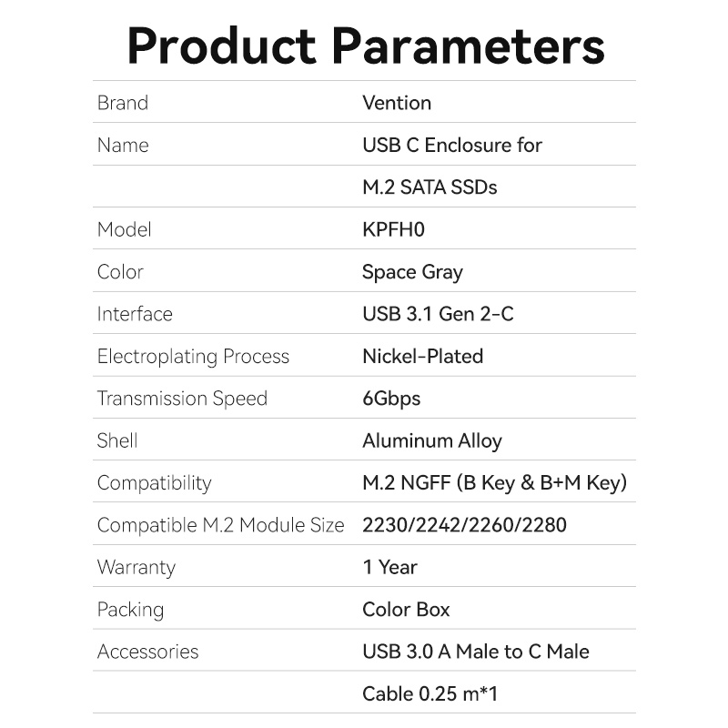Viewport: 728px width, 728px height.
Task: Click the 6Gbps transmission speed value
Action: click(x=391, y=399)
